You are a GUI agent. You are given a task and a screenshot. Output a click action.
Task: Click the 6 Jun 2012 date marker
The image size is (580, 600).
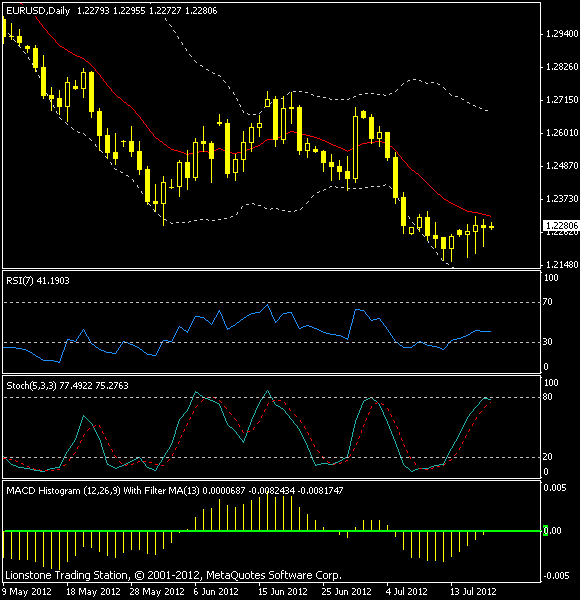pyautogui.click(x=216, y=592)
